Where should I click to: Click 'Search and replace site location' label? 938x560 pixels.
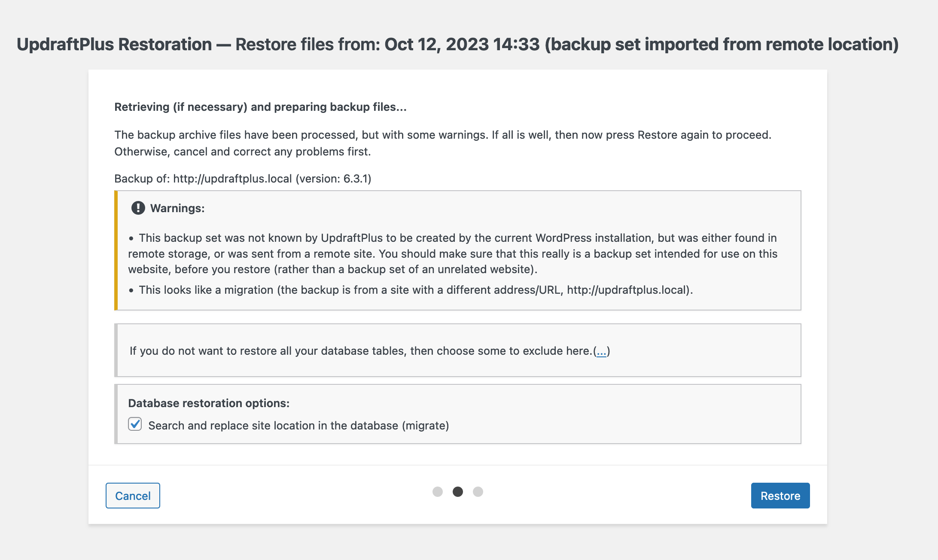[x=298, y=426]
